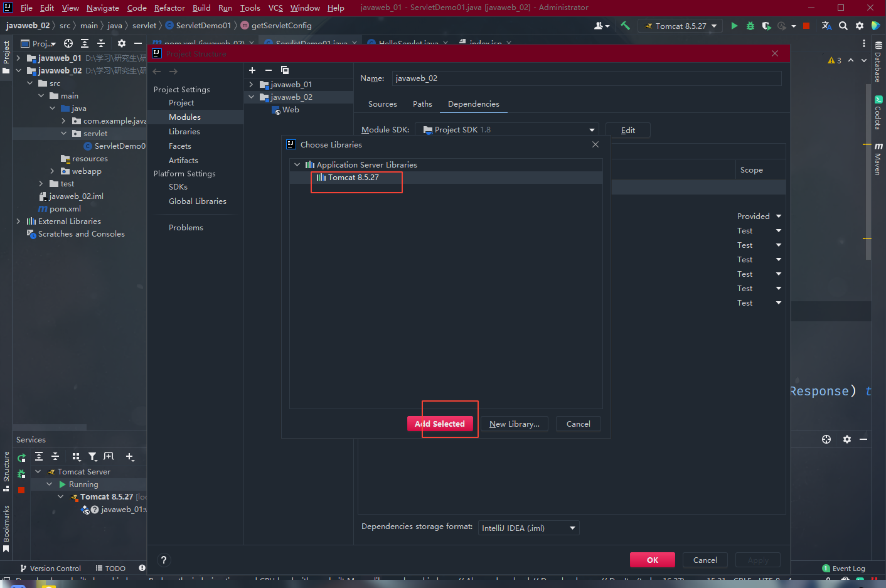Image resolution: width=886 pixels, height=588 pixels.
Task: Open the Module SDK dropdown
Action: [506, 130]
